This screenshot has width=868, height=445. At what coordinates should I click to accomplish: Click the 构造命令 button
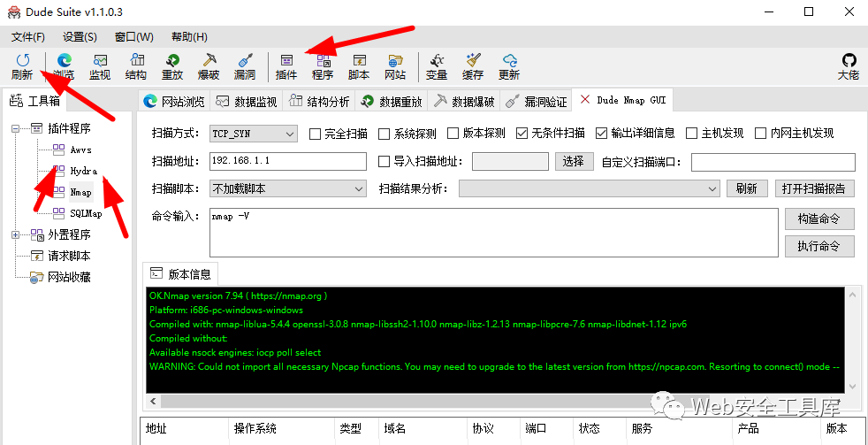click(x=819, y=219)
